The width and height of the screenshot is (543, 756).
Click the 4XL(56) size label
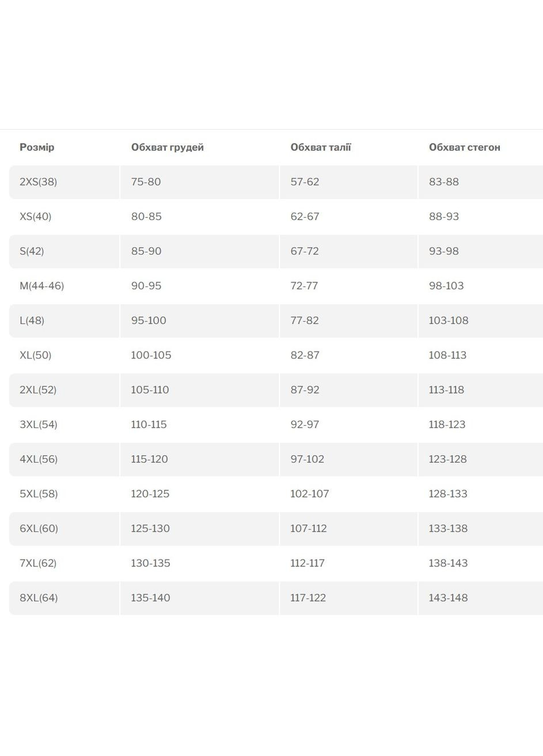click(x=39, y=459)
